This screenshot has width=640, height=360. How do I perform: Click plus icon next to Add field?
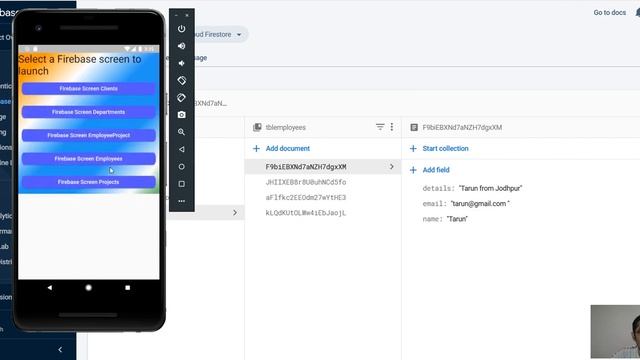tap(413, 170)
